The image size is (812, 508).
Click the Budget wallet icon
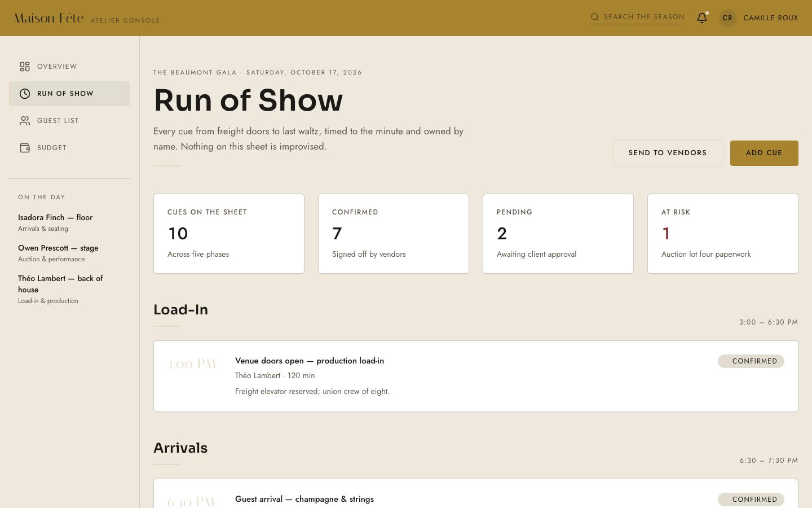pos(25,148)
